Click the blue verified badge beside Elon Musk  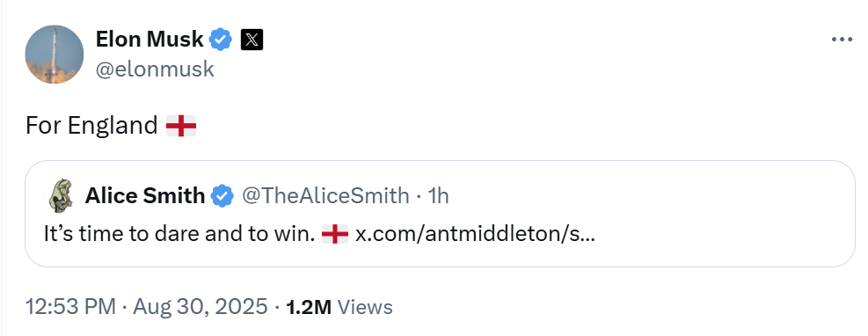point(222,40)
